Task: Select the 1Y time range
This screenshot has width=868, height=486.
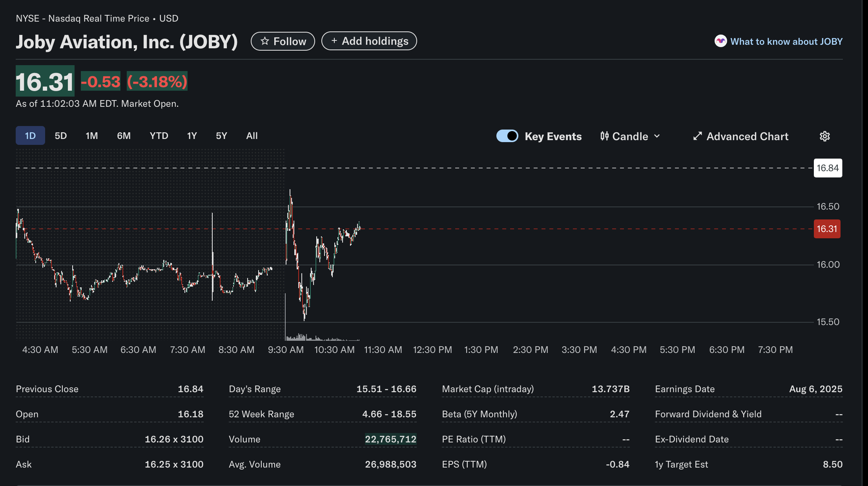Action: (192, 136)
